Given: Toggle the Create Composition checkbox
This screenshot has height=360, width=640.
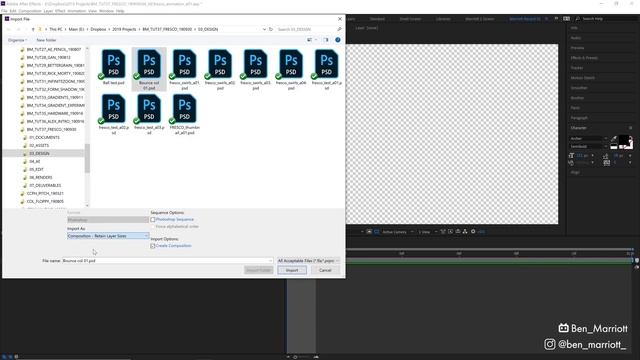Looking at the screenshot, I should (153, 246).
